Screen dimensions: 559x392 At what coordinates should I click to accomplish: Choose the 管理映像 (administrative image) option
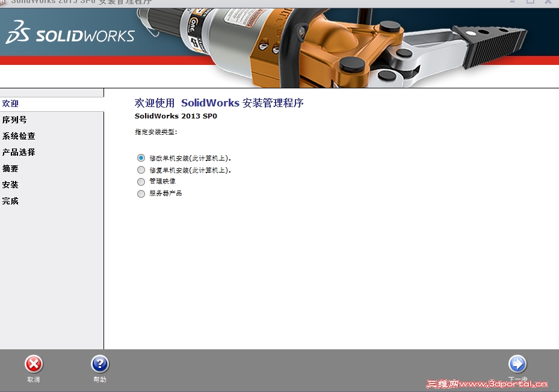pyautogui.click(x=141, y=182)
